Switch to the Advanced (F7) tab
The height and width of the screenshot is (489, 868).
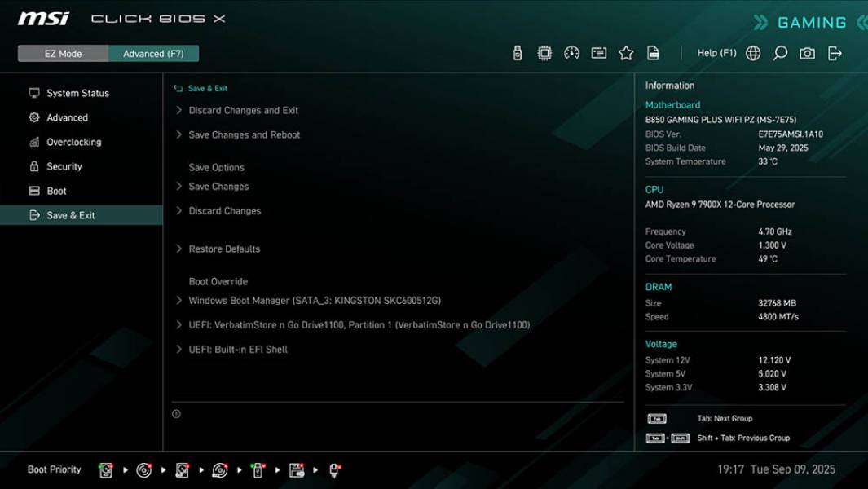(x=154, y=53)
